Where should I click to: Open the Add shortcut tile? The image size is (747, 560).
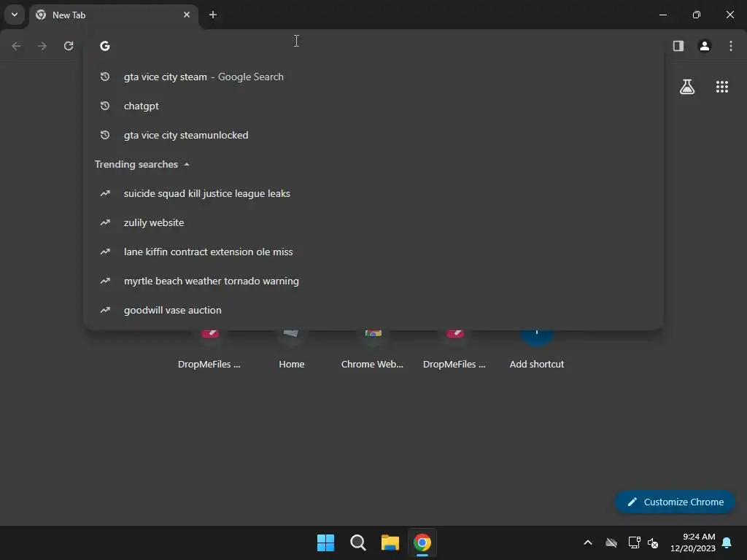coord(536,351)
